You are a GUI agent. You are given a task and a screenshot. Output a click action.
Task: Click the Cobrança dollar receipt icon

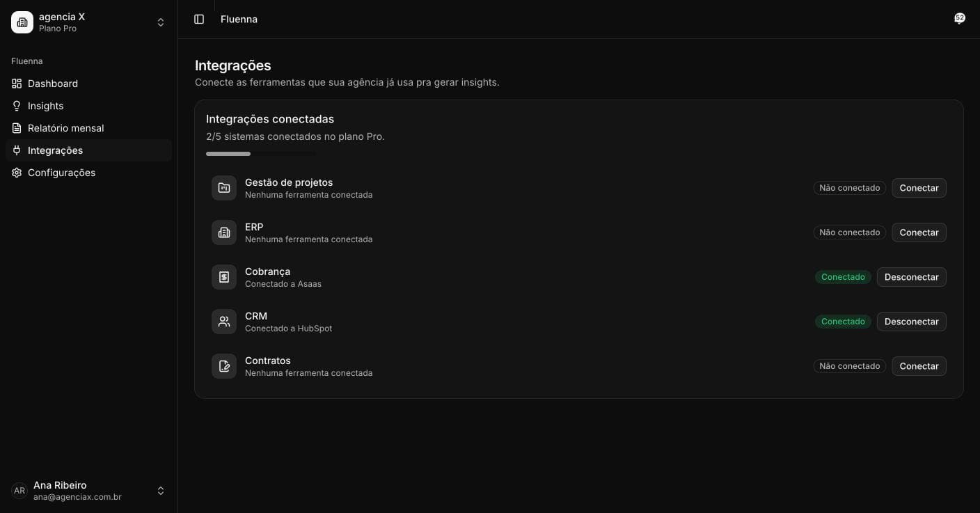[x=224, y=277]
